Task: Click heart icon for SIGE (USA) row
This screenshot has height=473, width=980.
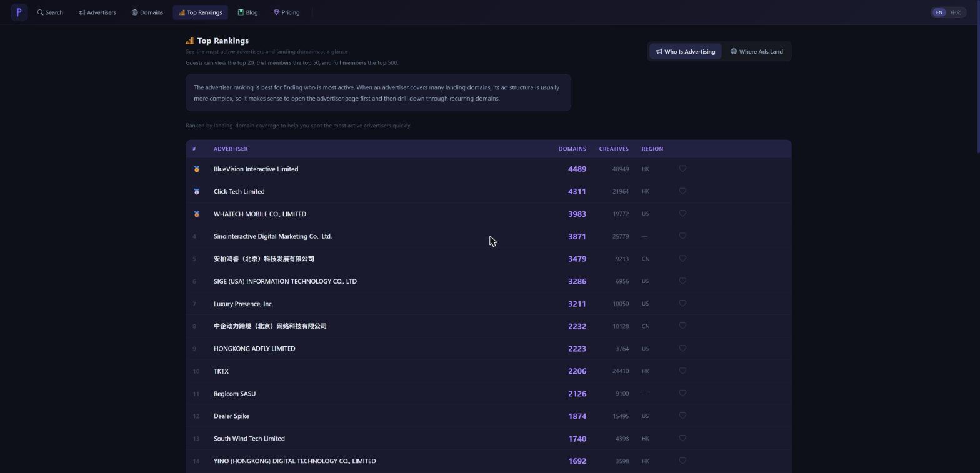Action: [682, 281]
